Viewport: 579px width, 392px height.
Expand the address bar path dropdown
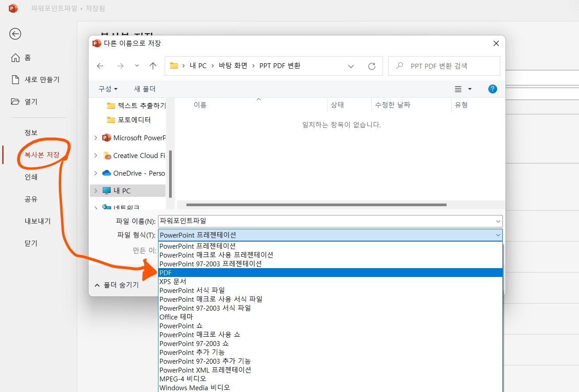point(351,66)
